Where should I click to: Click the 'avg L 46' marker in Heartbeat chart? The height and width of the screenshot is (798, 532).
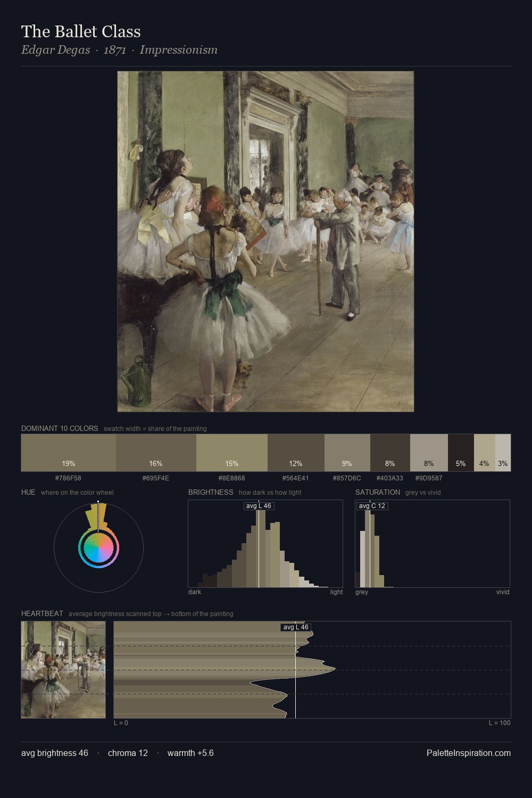click(296, 627)
